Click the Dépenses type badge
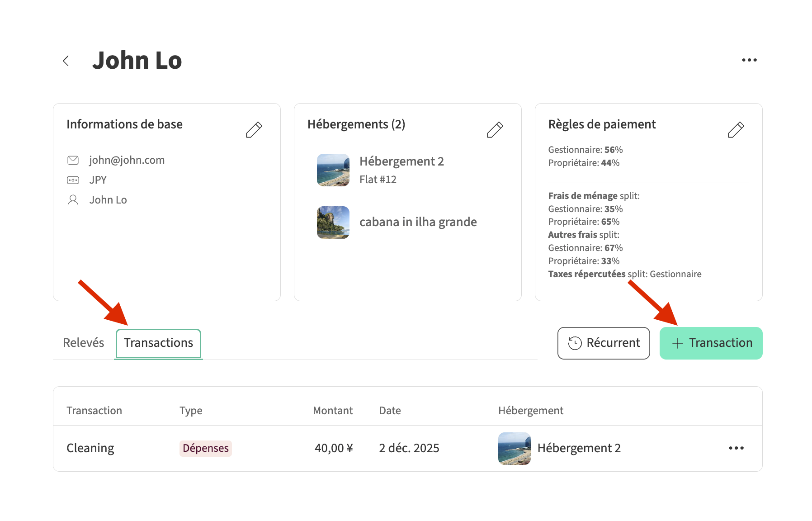812x521 pixels. click(x=206, y=448)
